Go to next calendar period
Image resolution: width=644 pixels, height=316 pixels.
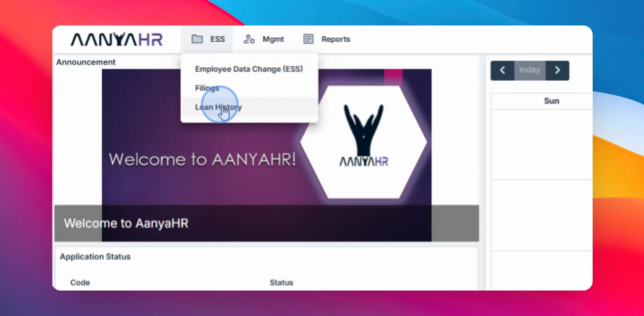(x=557, y=70)
